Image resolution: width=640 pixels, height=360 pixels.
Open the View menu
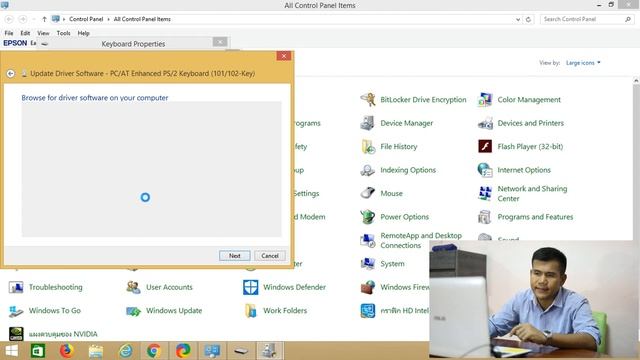(43, 33)
